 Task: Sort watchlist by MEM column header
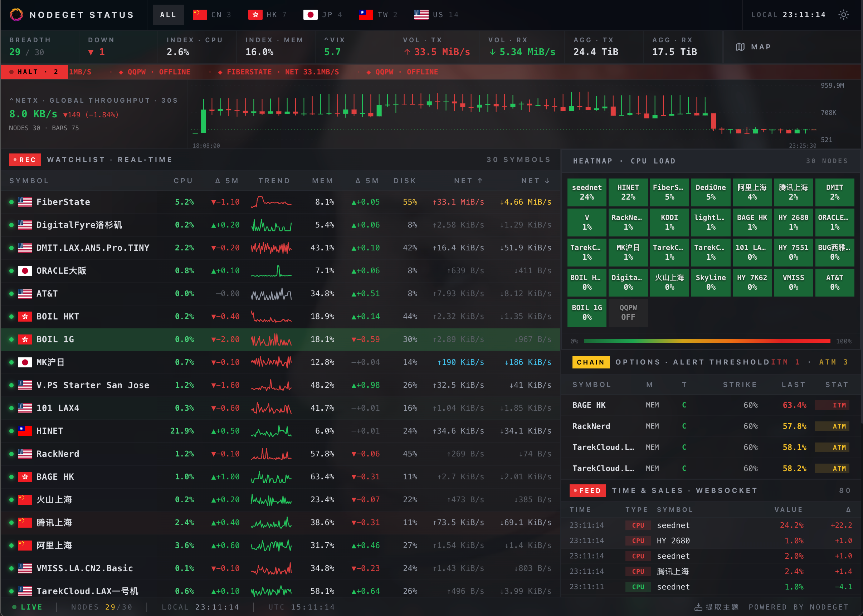coord(322,181)
